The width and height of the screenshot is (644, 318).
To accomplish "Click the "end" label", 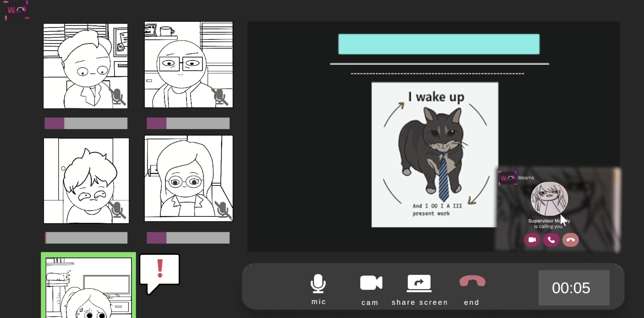I will click(x=471, y=303).
